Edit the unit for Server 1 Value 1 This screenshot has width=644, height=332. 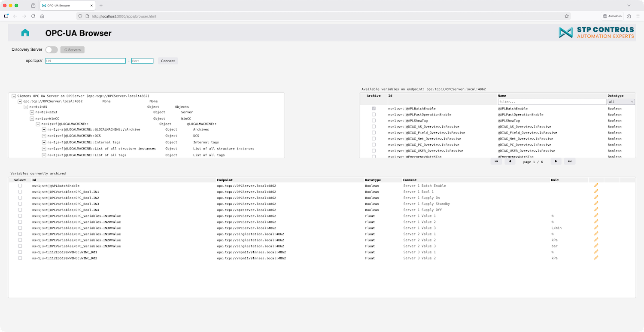(596, 216)
